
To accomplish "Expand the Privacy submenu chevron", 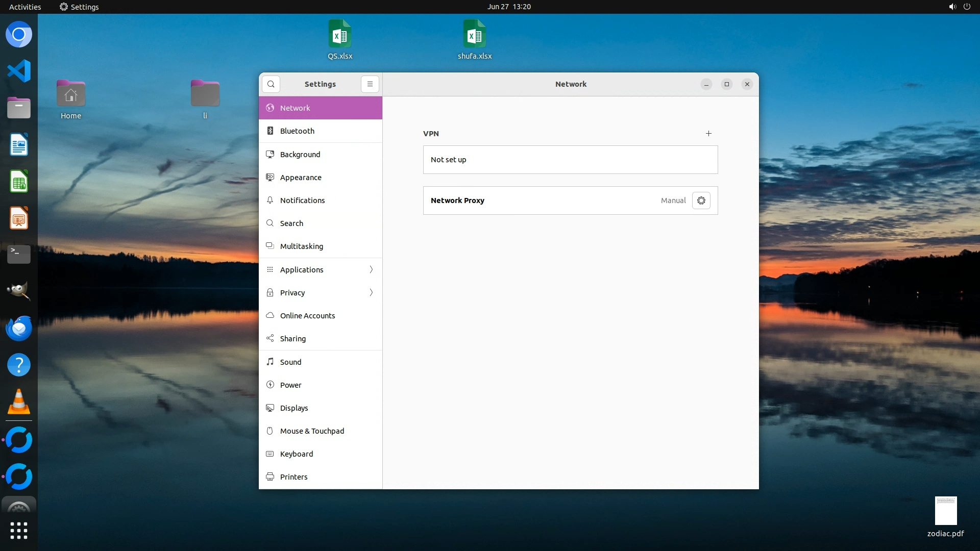I will (371, 292).
